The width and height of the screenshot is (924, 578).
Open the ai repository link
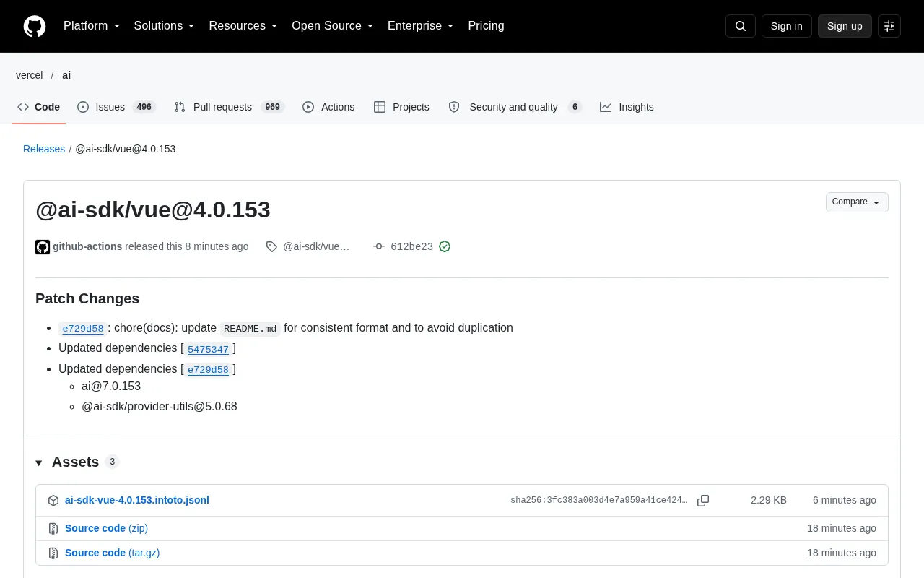click(x=66, y=75)
